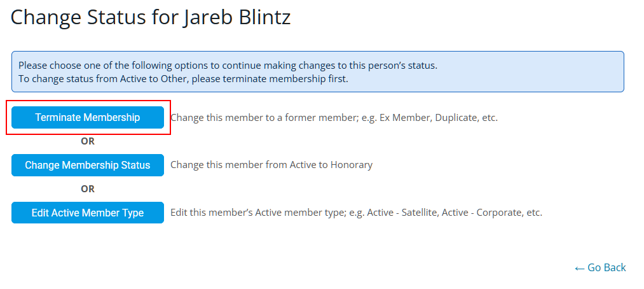The width and height of the screenshot is (644, 289).
Task: Click the 'Please choose one of the following' line
Action: click(x=228, y=65)
